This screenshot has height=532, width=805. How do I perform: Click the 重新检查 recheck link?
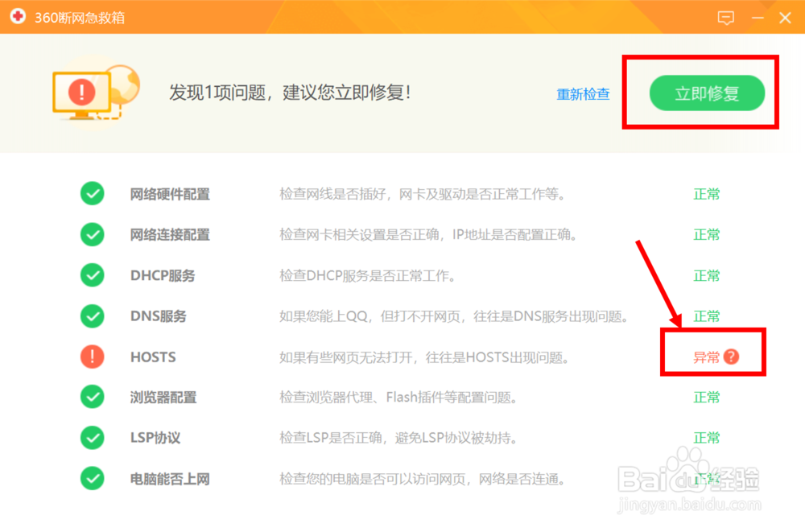(583, 93)
